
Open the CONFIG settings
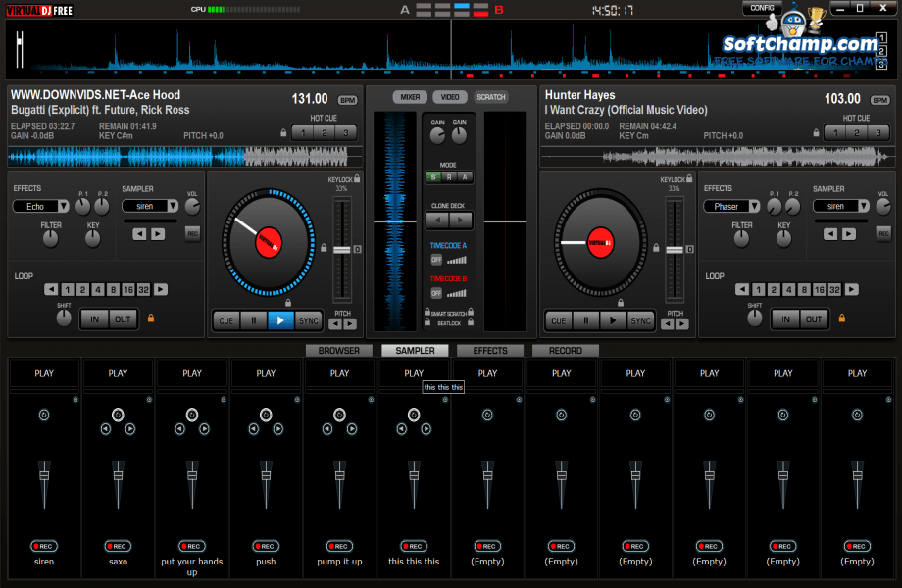tap(762, 8)
